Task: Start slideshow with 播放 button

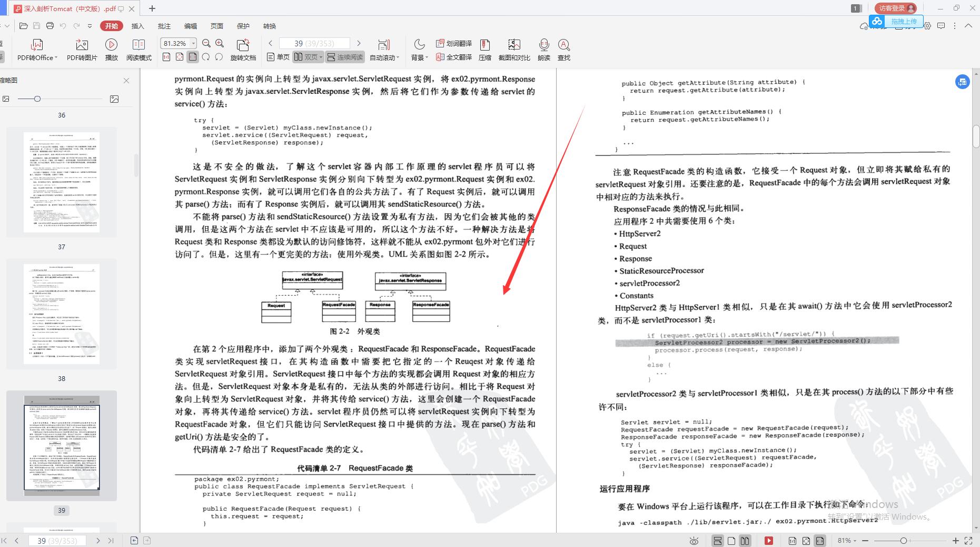Action: pos(111,50)
